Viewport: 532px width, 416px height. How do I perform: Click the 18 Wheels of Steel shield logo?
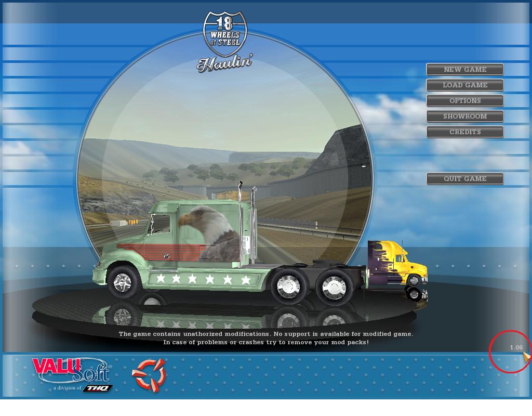(x=225, y=34)
